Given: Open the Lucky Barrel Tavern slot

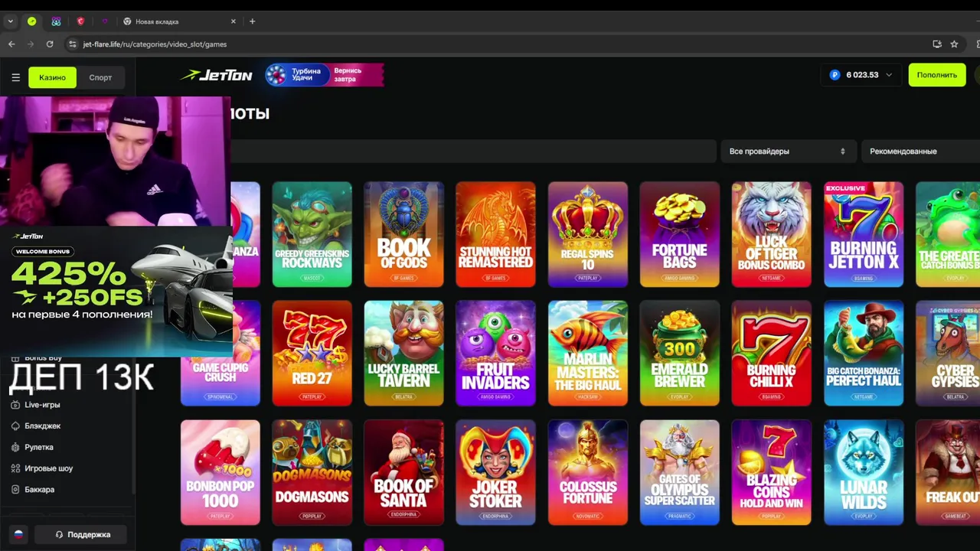Looking at the screenshot, I should (403, 353).
